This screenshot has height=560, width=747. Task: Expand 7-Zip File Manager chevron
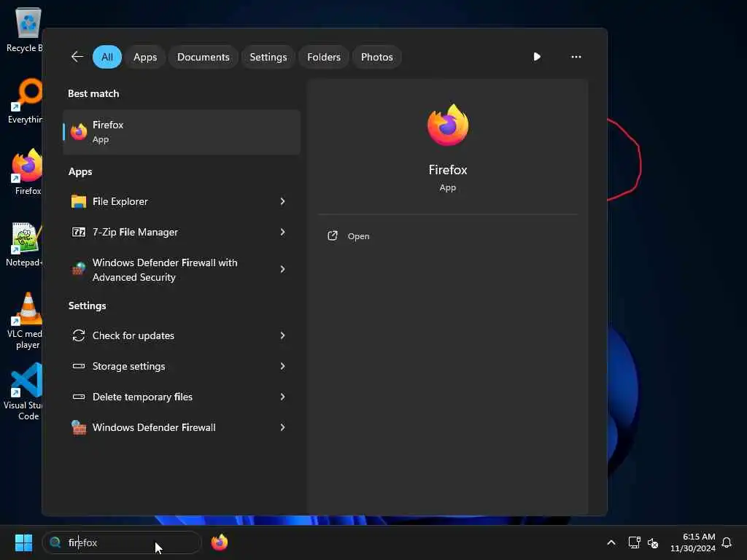click(x=282, y=232)
